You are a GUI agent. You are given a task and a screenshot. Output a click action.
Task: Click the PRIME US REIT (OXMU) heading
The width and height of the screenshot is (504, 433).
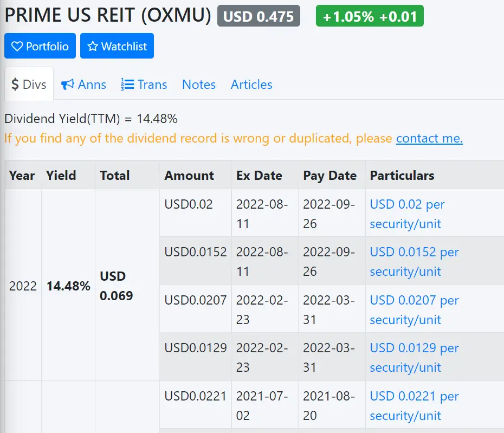[x=108, y=15]
